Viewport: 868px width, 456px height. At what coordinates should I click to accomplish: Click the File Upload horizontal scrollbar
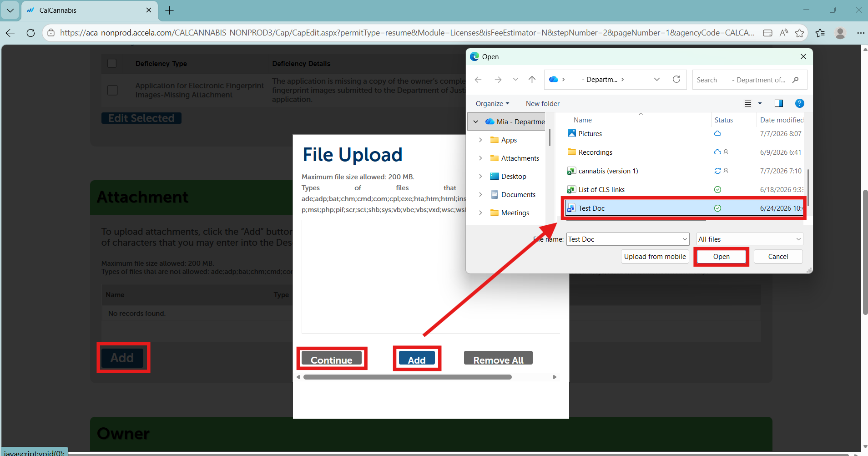tap(407, 377)
